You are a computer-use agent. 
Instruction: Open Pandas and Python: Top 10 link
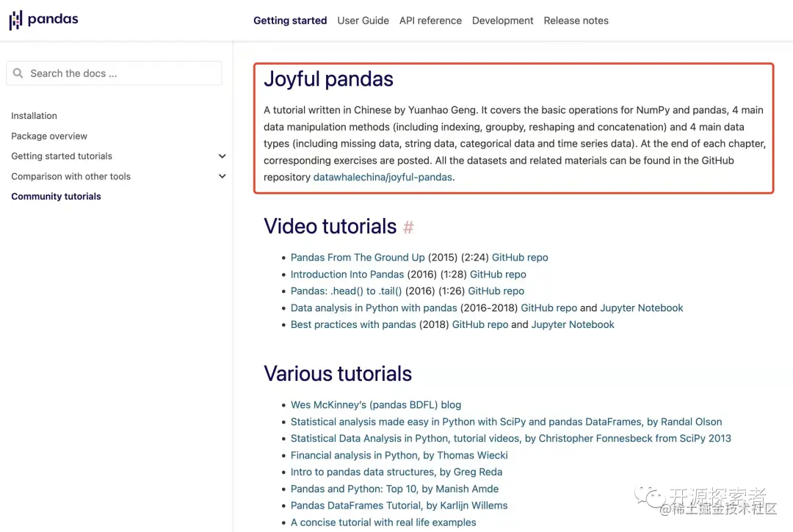[x=394, y=489]
